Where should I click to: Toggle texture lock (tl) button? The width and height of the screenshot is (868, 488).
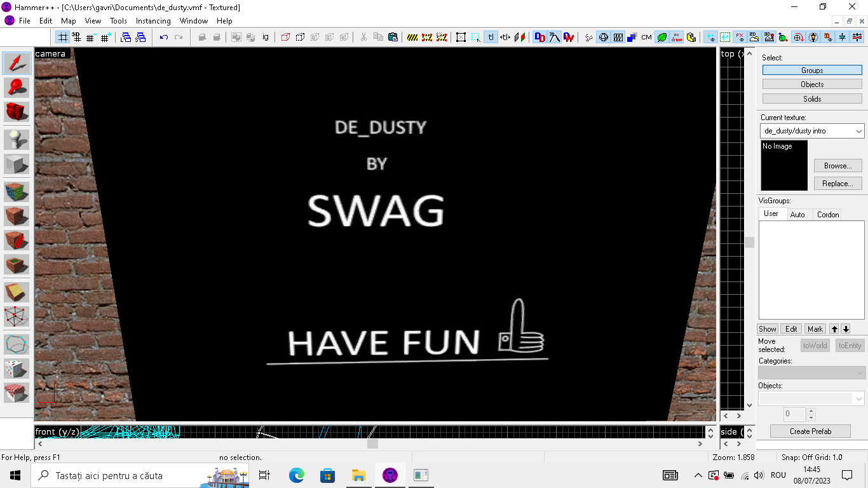(x=491, y=37)
